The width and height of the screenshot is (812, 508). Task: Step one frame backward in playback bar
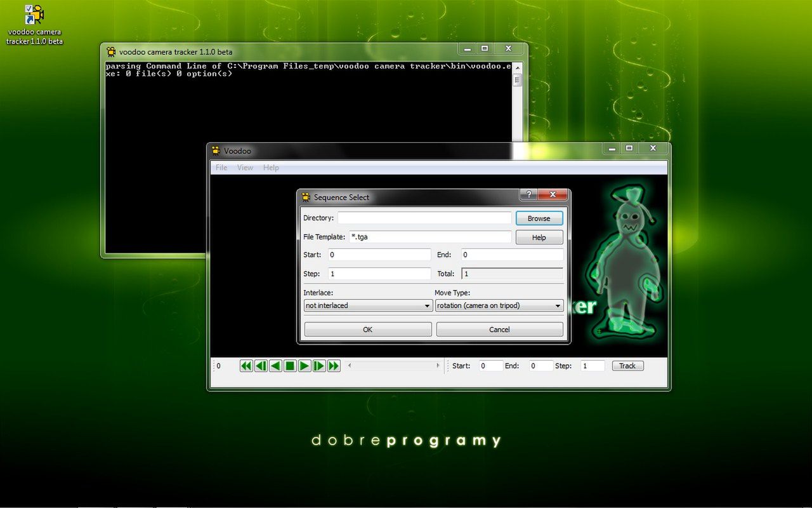[x=261, y=366]
